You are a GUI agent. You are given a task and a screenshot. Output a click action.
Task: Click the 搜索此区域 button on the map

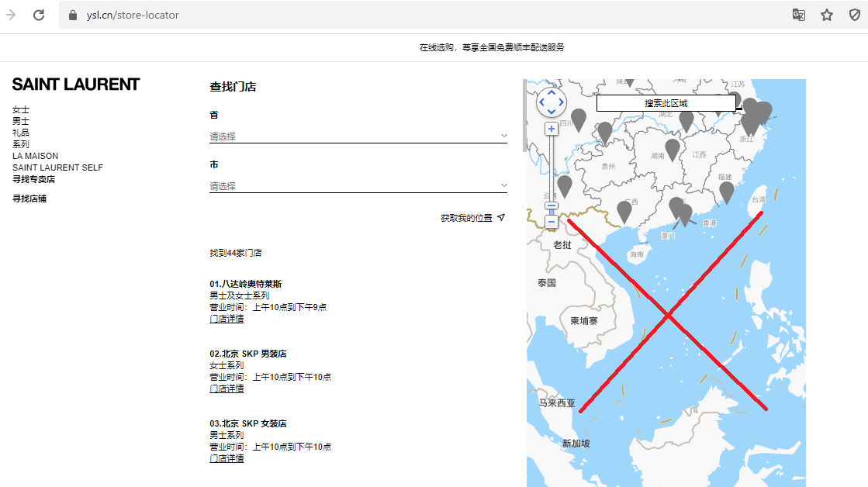click(666, 103)
